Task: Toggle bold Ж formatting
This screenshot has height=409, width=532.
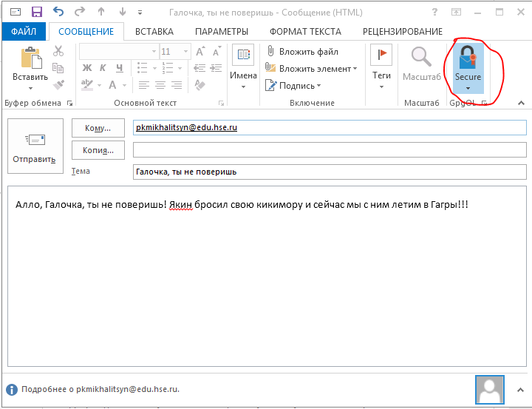Action: (87, 68)
